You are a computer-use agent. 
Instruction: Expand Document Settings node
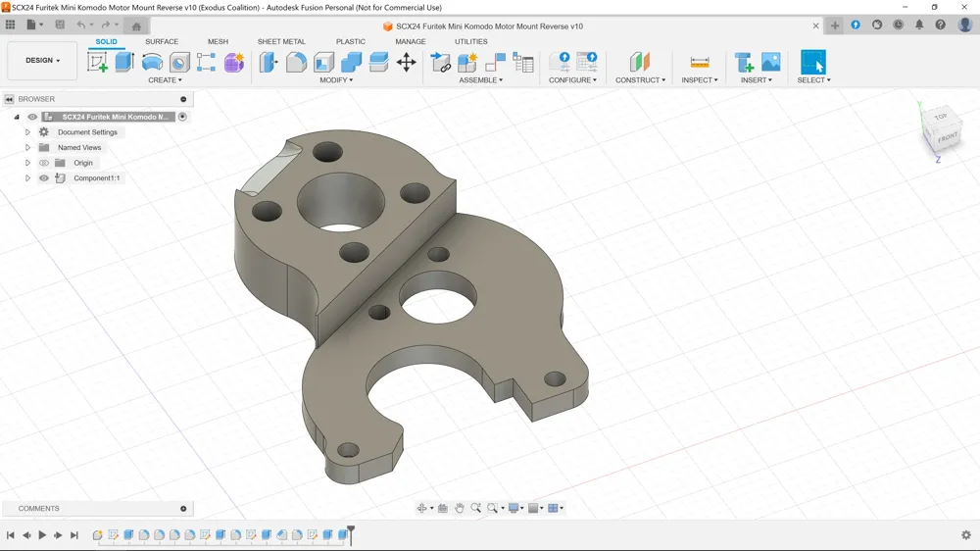(27, 132)
